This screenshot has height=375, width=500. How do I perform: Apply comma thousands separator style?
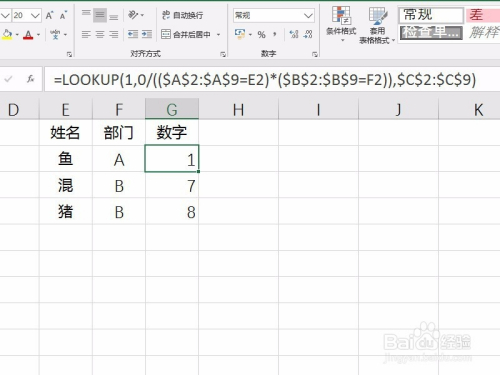[x=275, y=34]
